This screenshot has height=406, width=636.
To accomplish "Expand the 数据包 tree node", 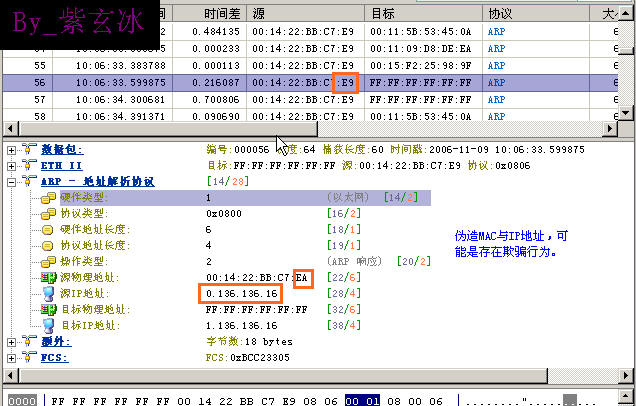I will [11, 150].
